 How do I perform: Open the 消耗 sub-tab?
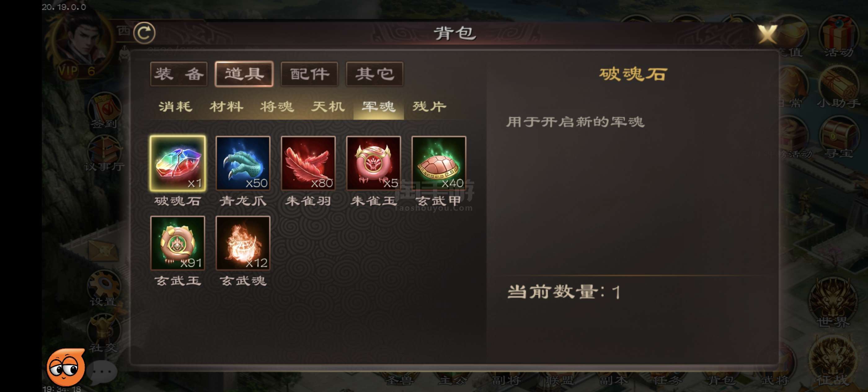pos(175,107)
